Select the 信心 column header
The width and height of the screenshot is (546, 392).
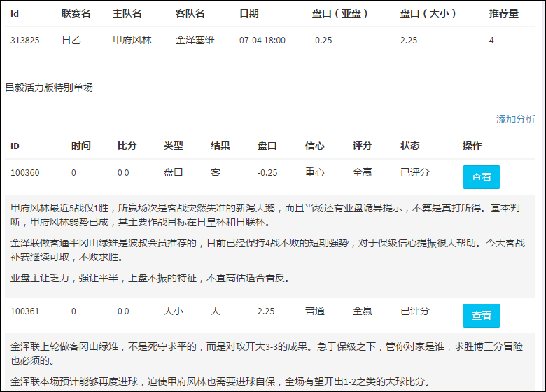point(314,146)
